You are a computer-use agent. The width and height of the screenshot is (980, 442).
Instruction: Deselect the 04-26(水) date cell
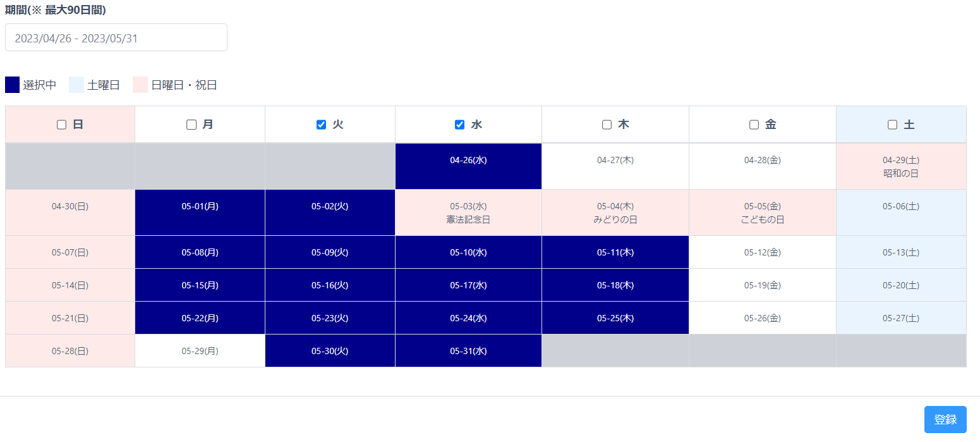pyautogui.click(x=468, y=166)
